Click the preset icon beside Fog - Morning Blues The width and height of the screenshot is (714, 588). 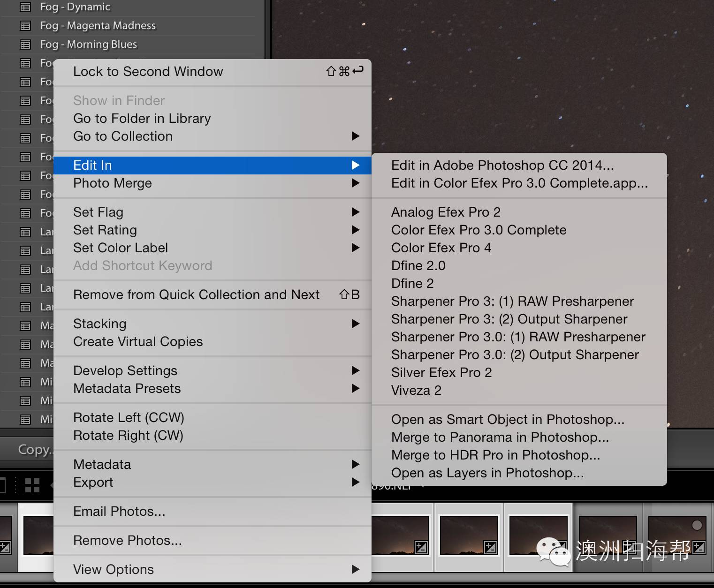(x=25, y=45)
